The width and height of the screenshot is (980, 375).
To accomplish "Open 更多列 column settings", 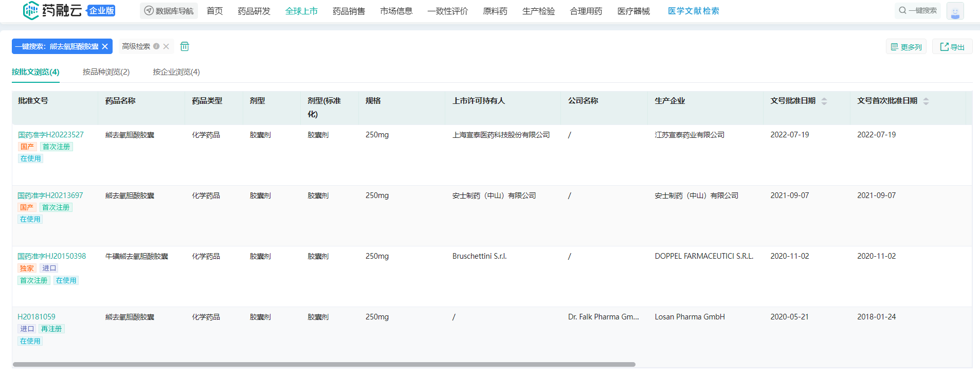I will (906, 47).
